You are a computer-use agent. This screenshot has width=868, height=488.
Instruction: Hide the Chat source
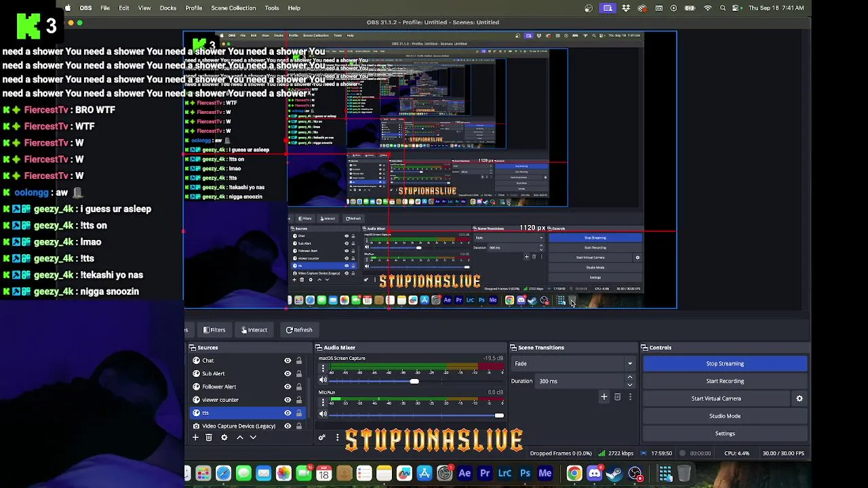(x=288, y=361)
